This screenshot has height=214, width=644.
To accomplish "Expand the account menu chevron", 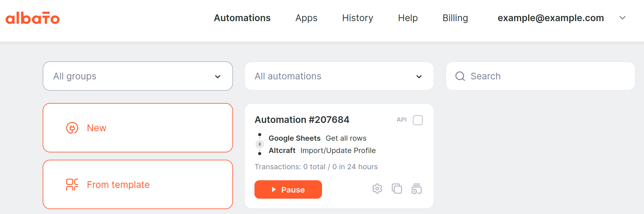I will (x=623, y=18).
